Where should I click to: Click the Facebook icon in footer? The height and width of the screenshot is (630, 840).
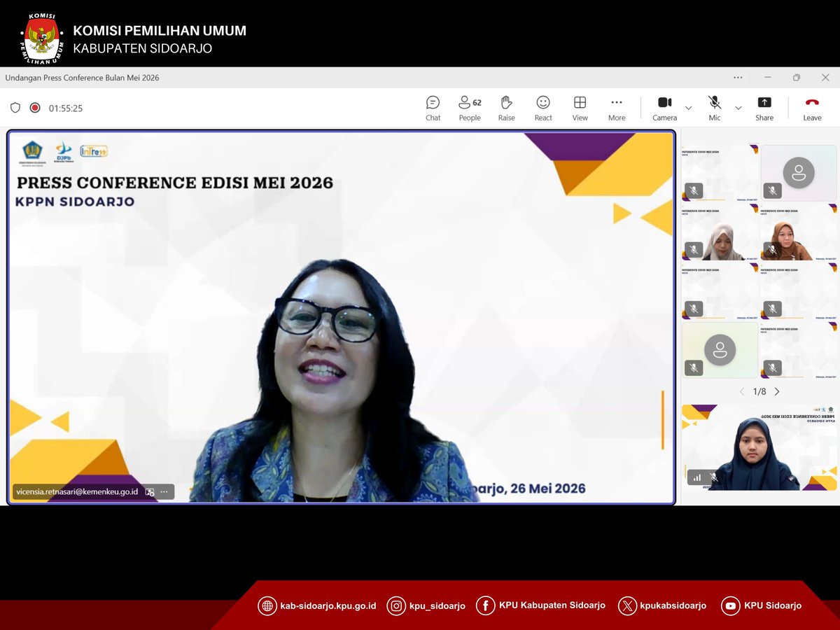tap(486, 606)
